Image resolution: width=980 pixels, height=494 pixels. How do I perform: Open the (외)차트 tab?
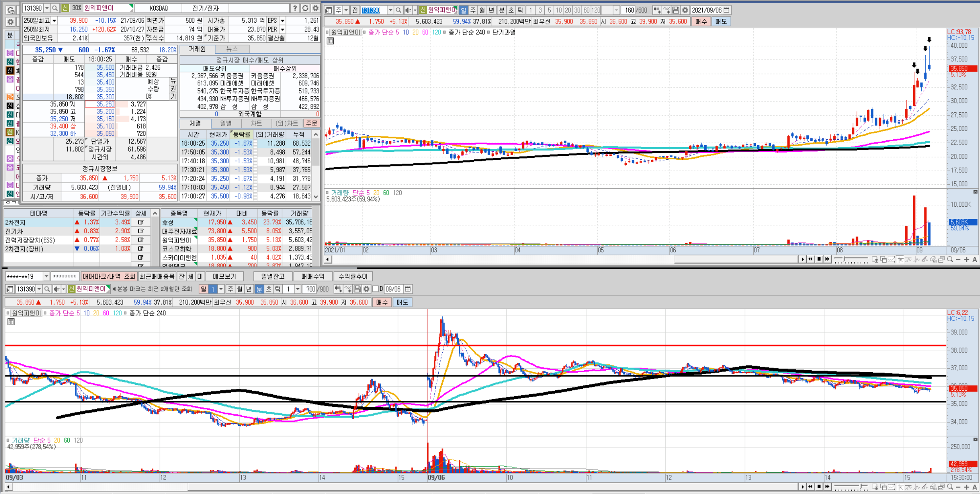(x=287, y=123)
